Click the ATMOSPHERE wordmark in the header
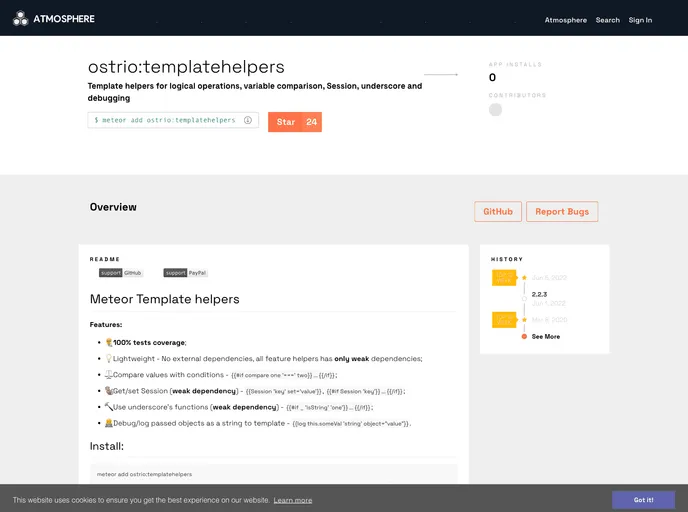 [x=64, y=19]
